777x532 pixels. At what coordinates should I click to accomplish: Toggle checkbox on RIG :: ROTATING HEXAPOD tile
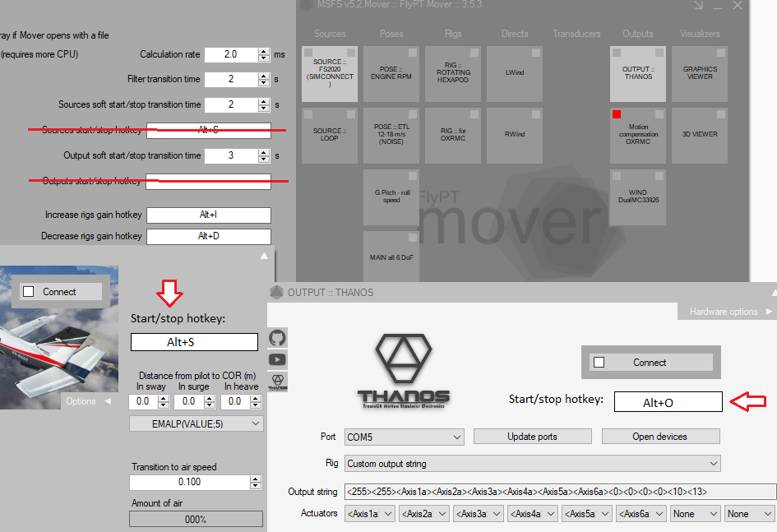474,53
